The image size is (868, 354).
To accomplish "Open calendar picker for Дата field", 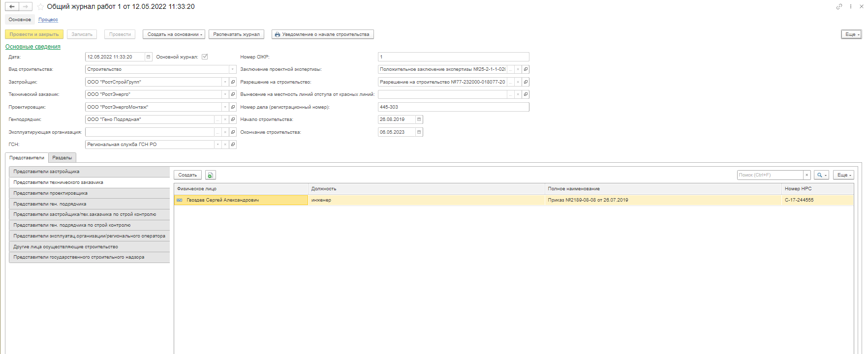I will click(x=148, y=57).
